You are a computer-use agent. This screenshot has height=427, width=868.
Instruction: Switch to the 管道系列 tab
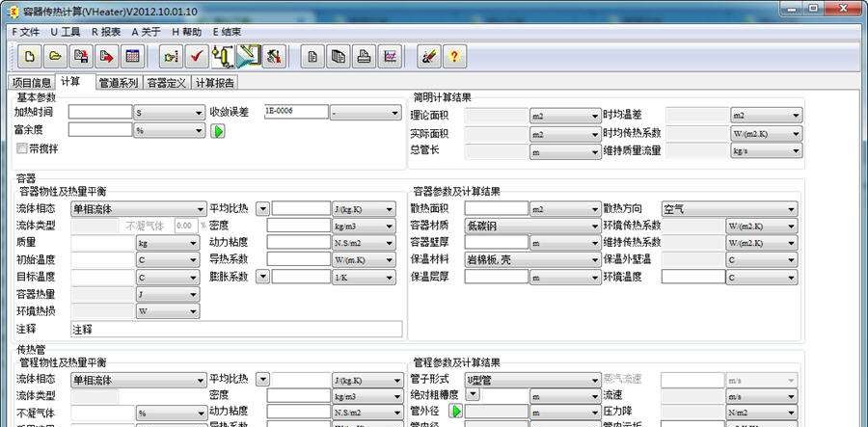tap(119, 83)
